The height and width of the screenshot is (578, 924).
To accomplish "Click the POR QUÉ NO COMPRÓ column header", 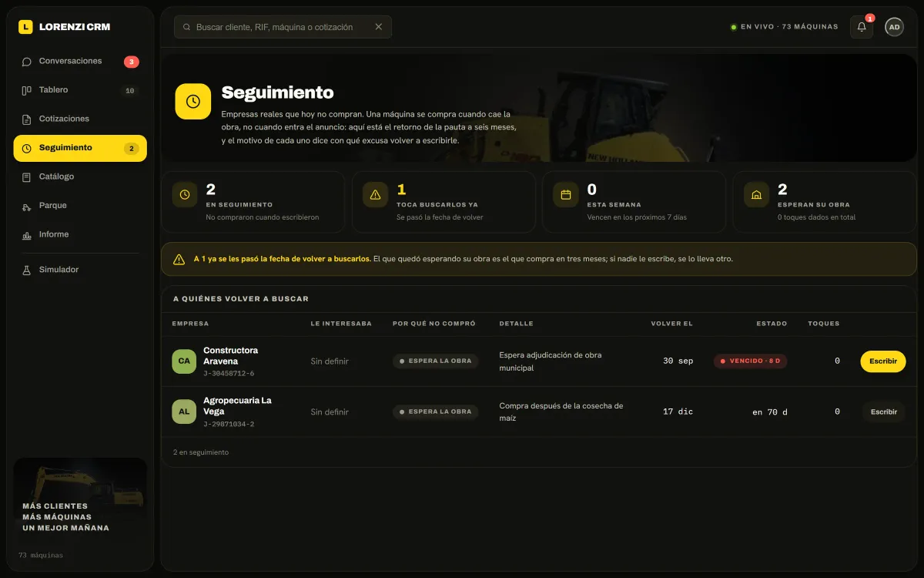I will pyautogui.click(x=434, y=324).
